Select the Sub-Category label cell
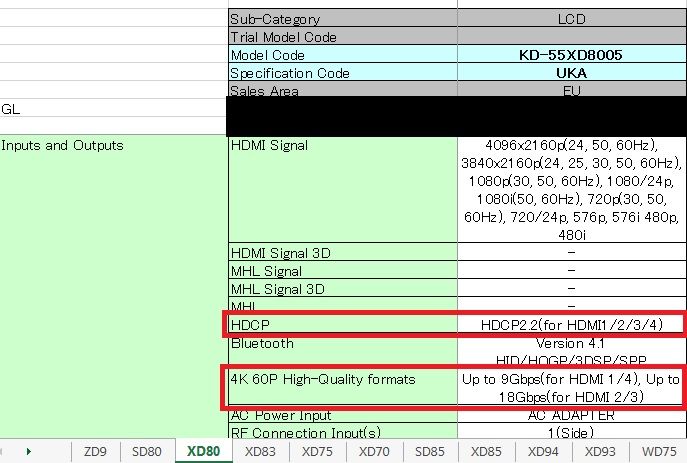Viewport: 687px width, 463px height. point(341,19)
